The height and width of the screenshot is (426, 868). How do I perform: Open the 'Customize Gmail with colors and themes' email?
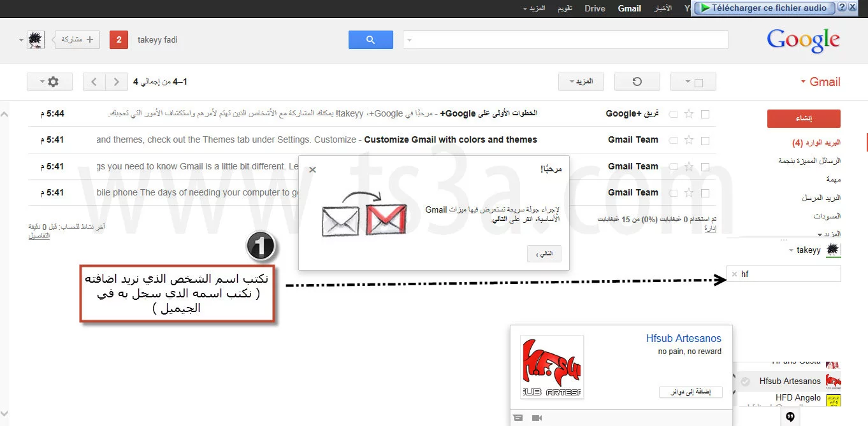click(372, 140)
